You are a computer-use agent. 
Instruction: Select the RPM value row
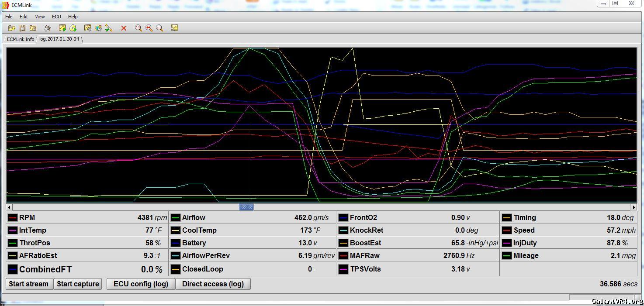pos(87,217)
